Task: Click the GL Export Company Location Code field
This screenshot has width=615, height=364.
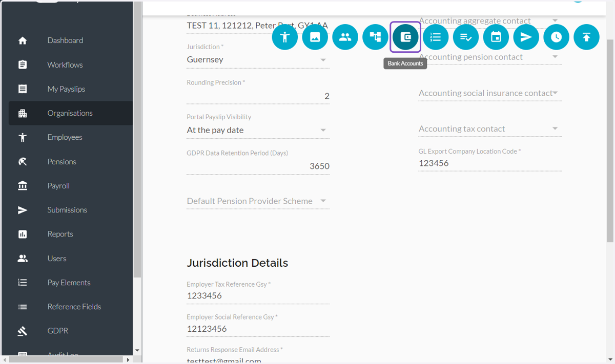Action: tap(490, 163)
